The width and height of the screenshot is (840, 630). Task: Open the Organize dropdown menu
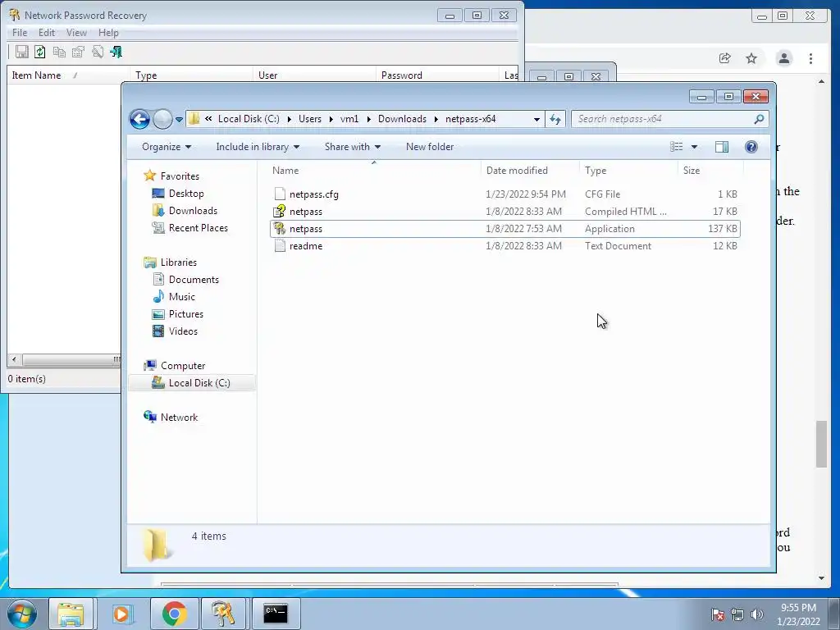167,147
